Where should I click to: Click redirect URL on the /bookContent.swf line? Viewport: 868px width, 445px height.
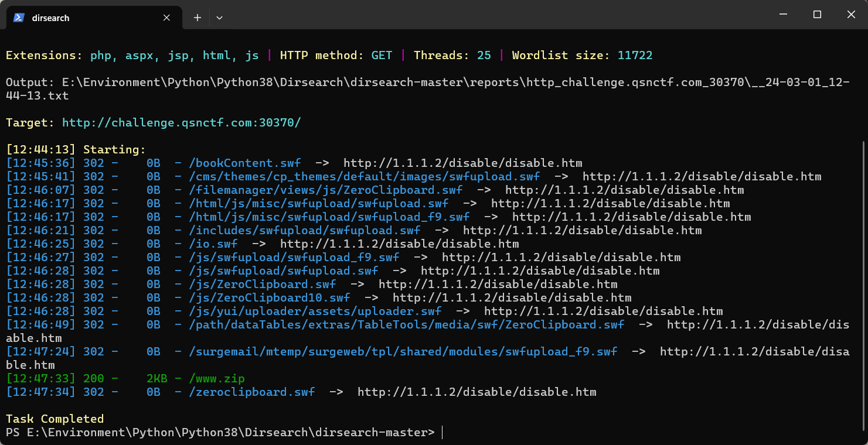(463, 163)
